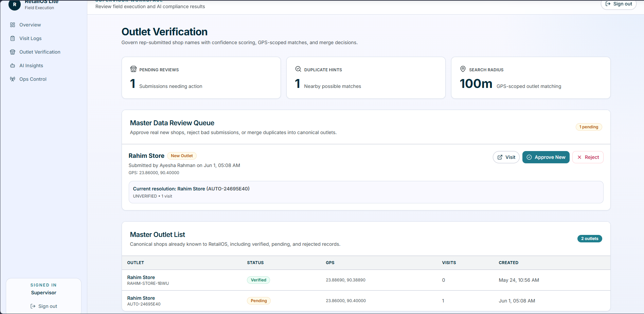Click the Rahim Store title in review queue
Viewport: 644px width, 314px height.
coord(146,156)
